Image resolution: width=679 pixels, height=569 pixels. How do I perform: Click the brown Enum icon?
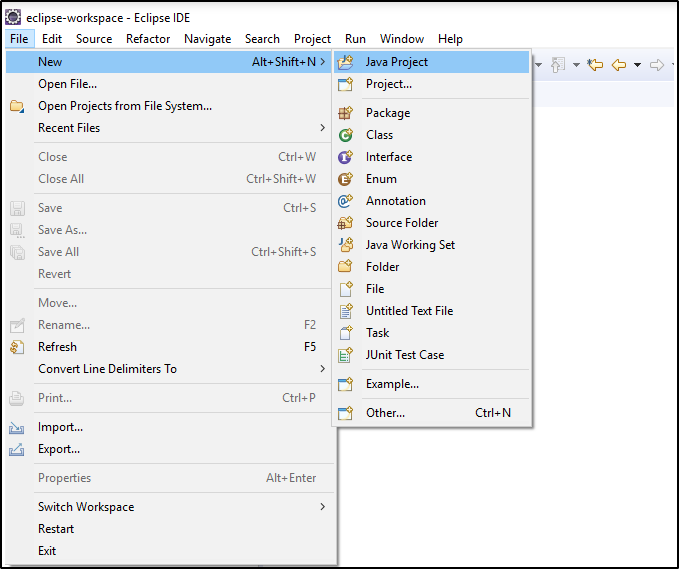point(345,179)
